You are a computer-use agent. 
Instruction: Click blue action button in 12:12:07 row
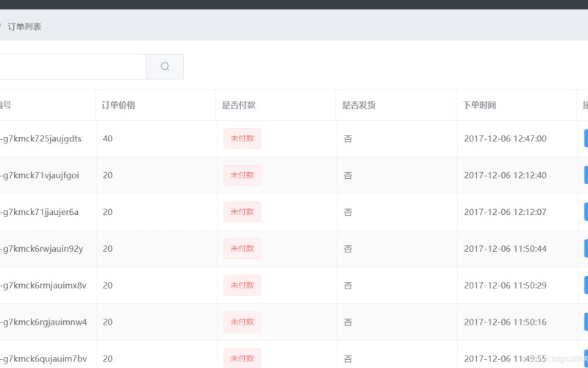coord(586,212)
